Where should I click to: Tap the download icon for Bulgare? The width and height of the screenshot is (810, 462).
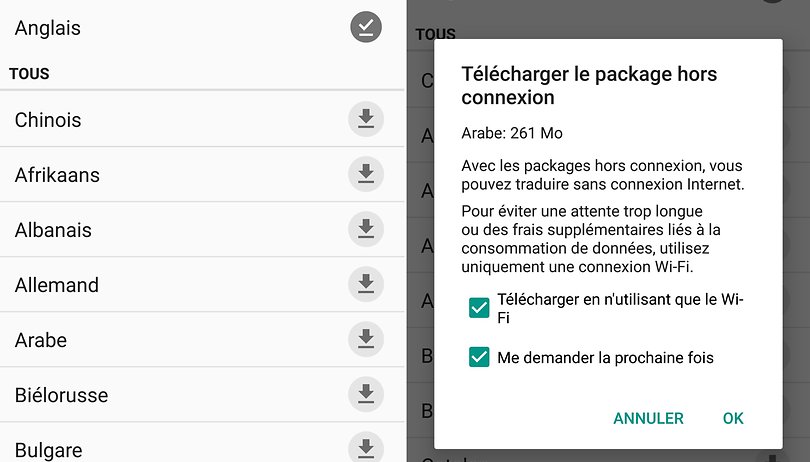click(366, 448)
